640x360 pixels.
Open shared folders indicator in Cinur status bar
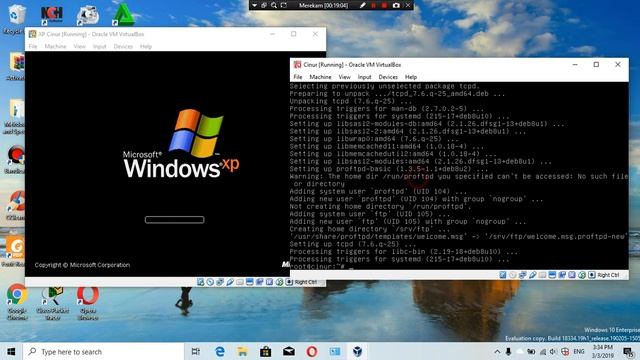coord(542,275)
